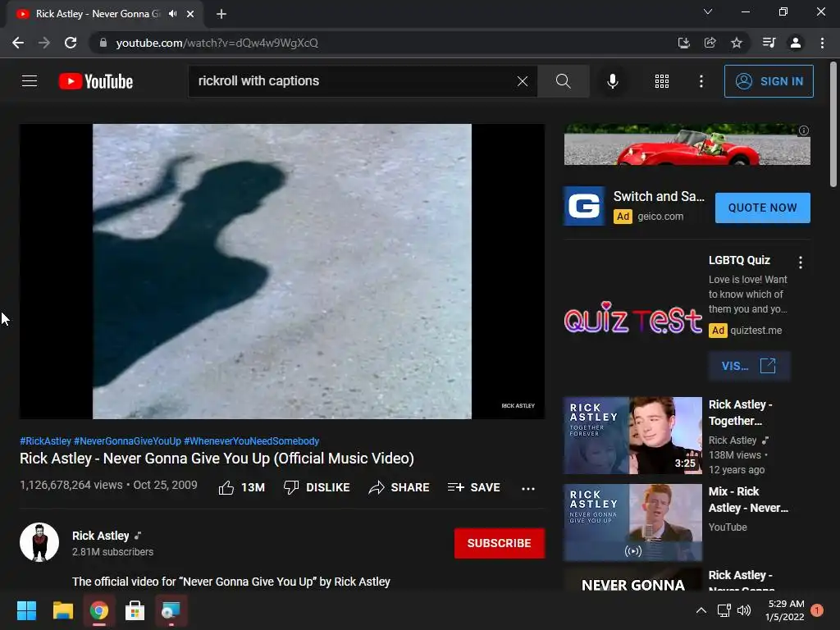Image resolution: width=840 pixels, height=630 pixels.
Task: Close the Rick Astley tab
Action: tap(190, 14)
